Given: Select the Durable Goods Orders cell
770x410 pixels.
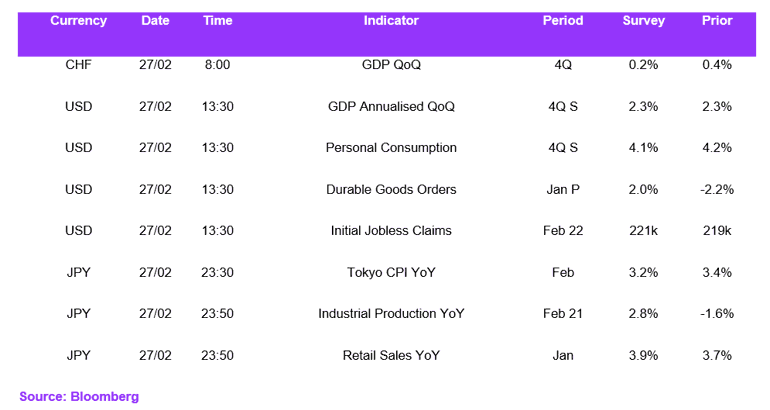Looking at the screenshot, I should pyautogui.click(x=391, y=190).
